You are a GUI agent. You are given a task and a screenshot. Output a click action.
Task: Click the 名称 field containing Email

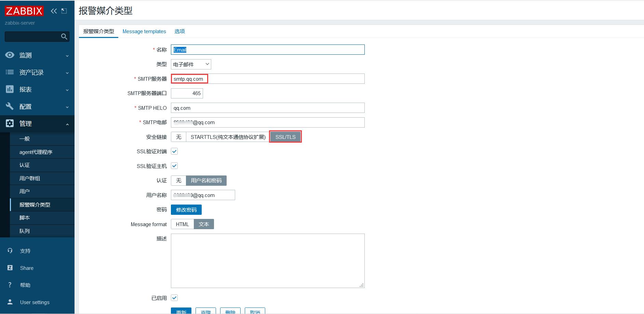click(268, 50)
